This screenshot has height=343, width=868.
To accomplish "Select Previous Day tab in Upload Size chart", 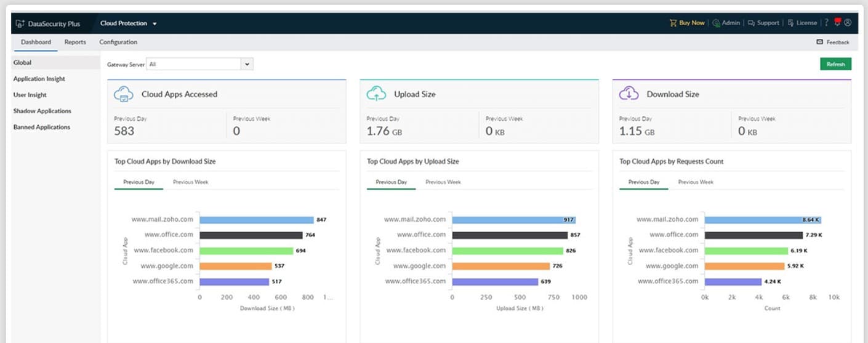I will 391,182.
